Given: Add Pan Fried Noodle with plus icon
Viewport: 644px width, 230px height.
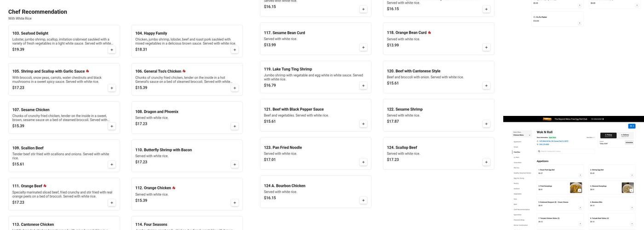Looking at the screenshot, I should (363, 162).
